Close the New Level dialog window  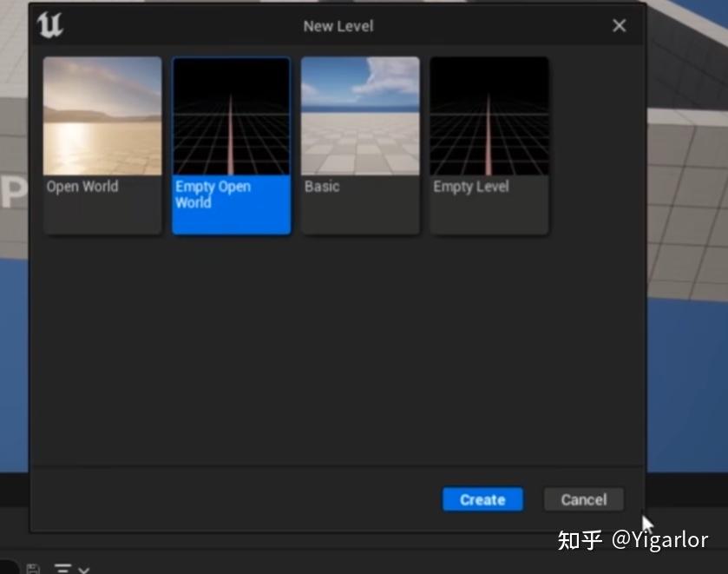tap(619, 25)
